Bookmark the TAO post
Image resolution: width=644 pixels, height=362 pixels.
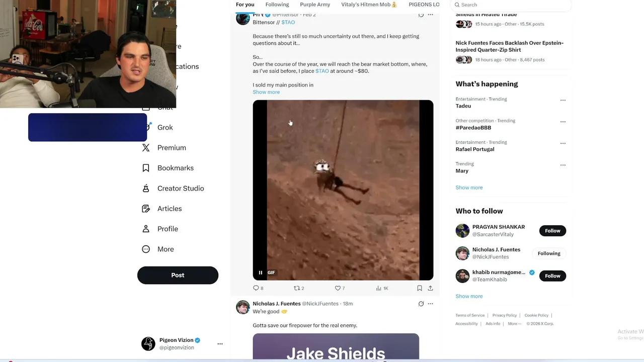point(420,288)
